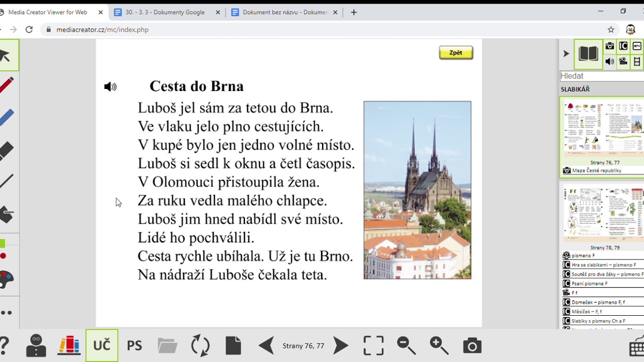Click the Brno cathedral photo
Screen dimensions: 644x362
418,190
